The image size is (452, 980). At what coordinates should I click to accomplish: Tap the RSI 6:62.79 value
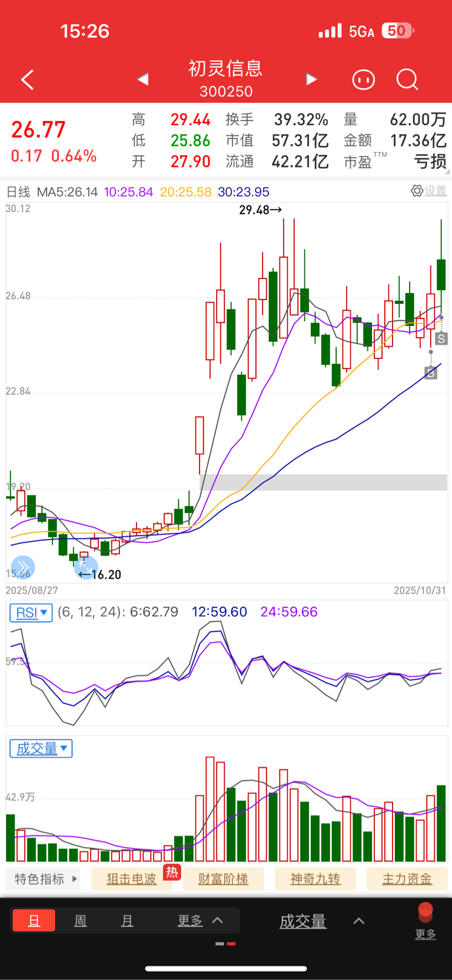(154, 612)
